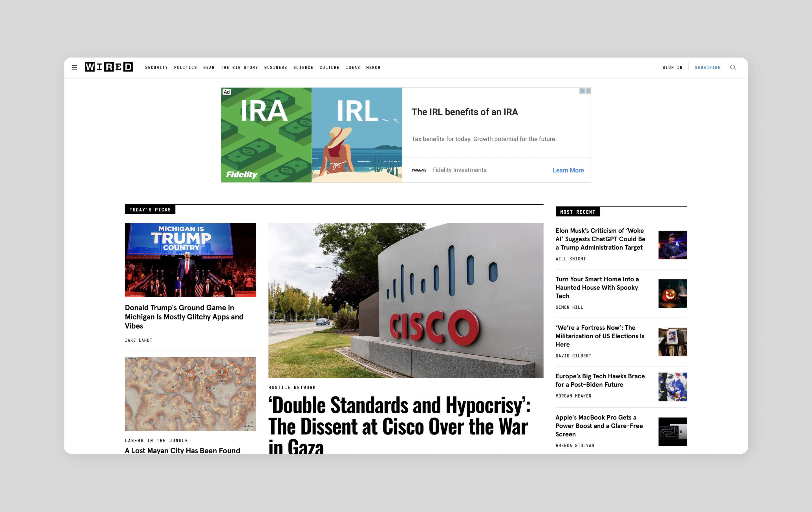This screenshot has height=512, width=812.
Task: Open A Lost Mayan City Has Been Found
Action: pos(182,450)
